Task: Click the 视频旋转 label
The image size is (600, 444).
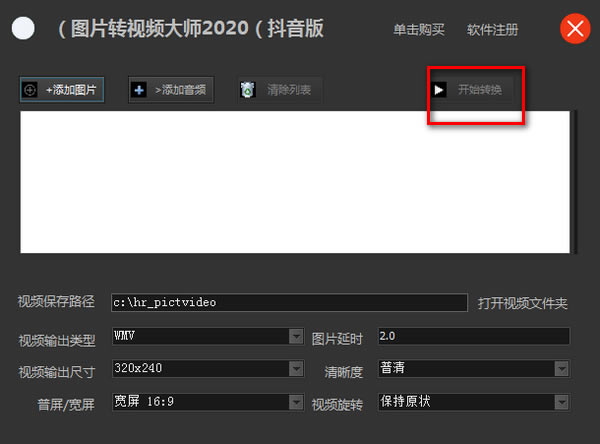Action: [x=337, y=405]
